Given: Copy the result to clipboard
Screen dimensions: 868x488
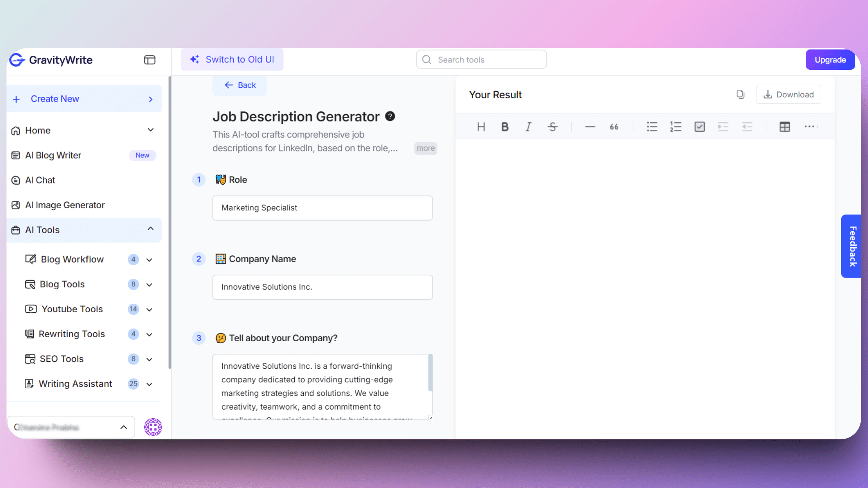Looking at the screenshot, I should point(740,94).
